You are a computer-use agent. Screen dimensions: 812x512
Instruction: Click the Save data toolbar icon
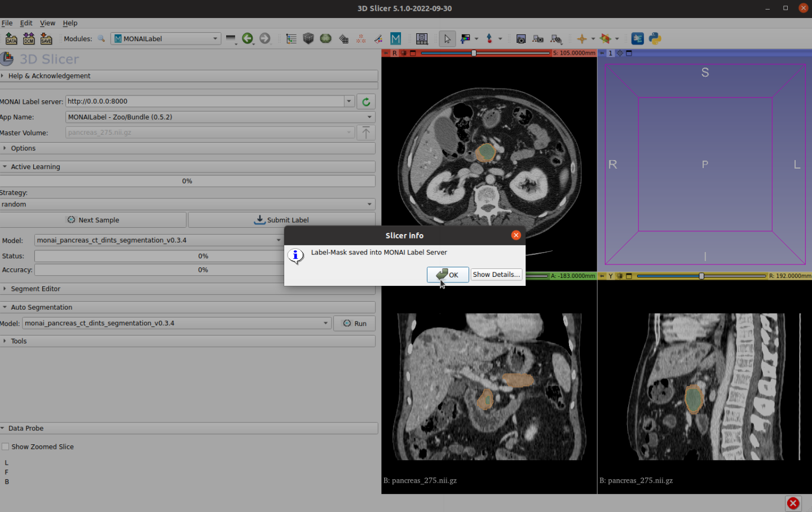(x=46, y=38)
